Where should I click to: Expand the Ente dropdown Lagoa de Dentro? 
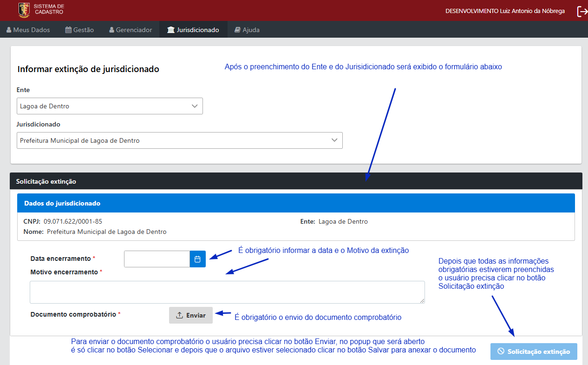click(x=110, y=106)
